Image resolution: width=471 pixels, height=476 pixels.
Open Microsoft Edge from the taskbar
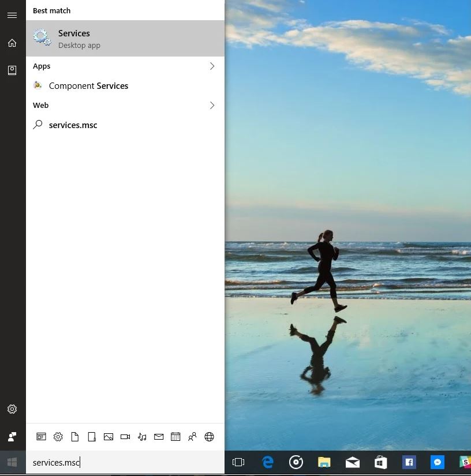(x=268, y=462)
